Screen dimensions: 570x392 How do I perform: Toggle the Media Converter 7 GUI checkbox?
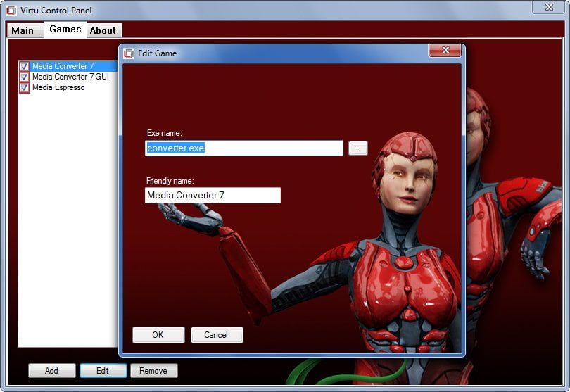tap(24, 77)
